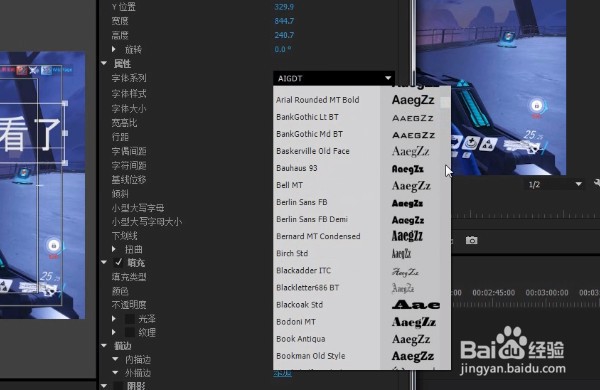
Task: Pick Baskerville Old Face font
Action: pyautogui.click(x=313, y=151)
